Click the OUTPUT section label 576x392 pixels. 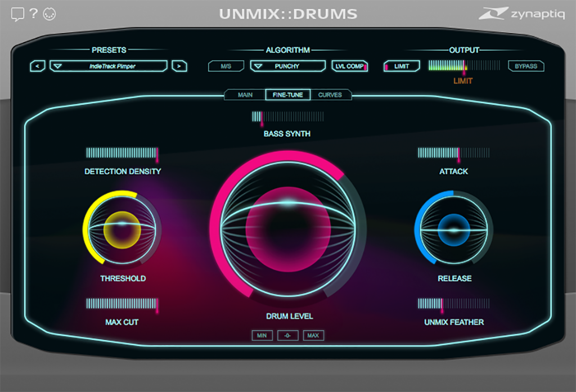464,50
